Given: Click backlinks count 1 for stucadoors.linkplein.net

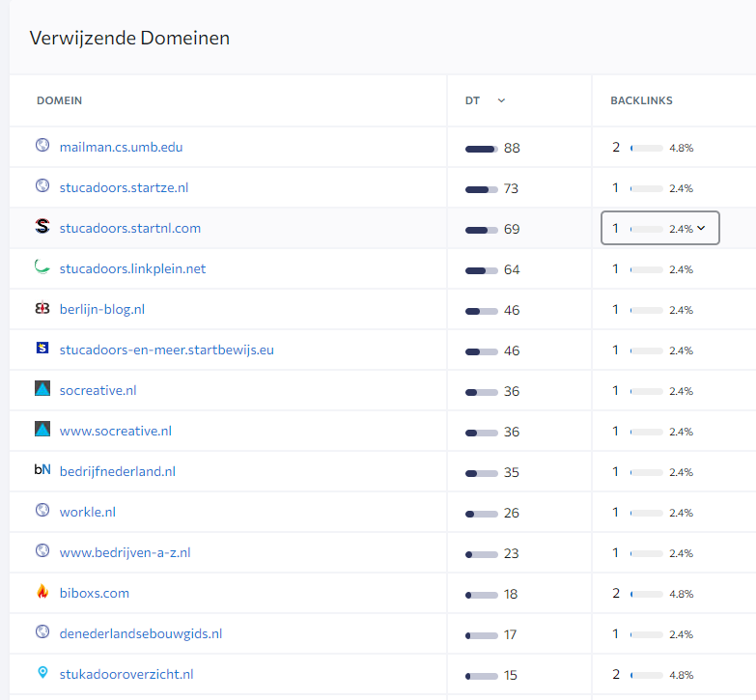Looking at the screenshot, I should click(615, 268).
